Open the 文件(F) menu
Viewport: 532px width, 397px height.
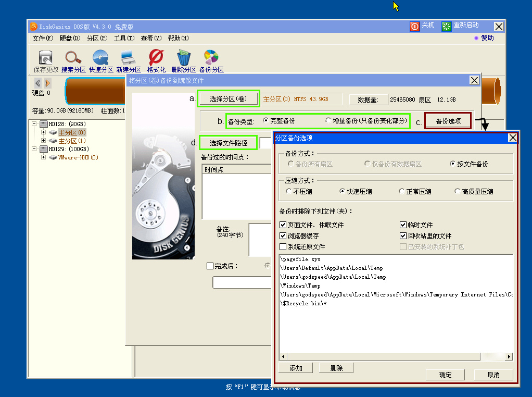pyautogui.click(x=43, y=39)
